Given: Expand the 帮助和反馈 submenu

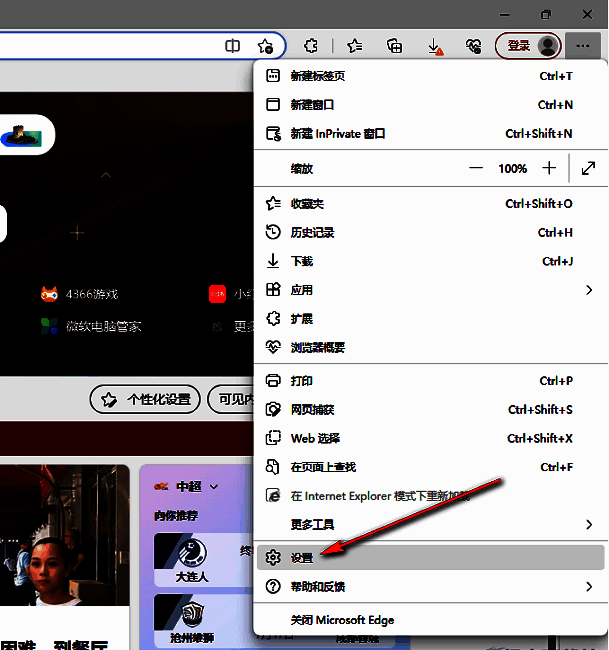Looking at the screenshot, I should coord(430,587).
